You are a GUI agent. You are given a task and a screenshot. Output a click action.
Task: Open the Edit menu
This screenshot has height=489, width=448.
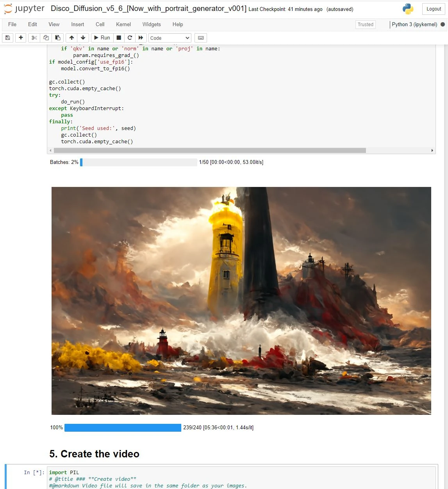(x=32, y=24)
